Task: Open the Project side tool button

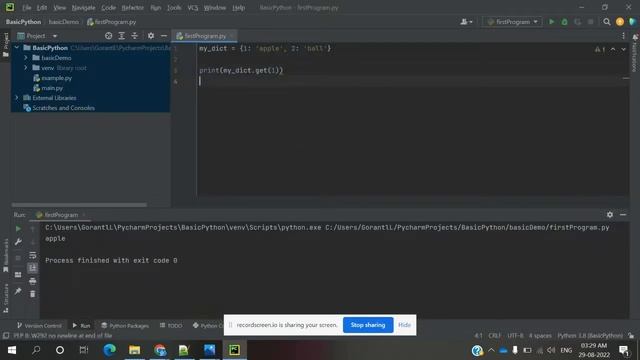Action: (6, 45)
